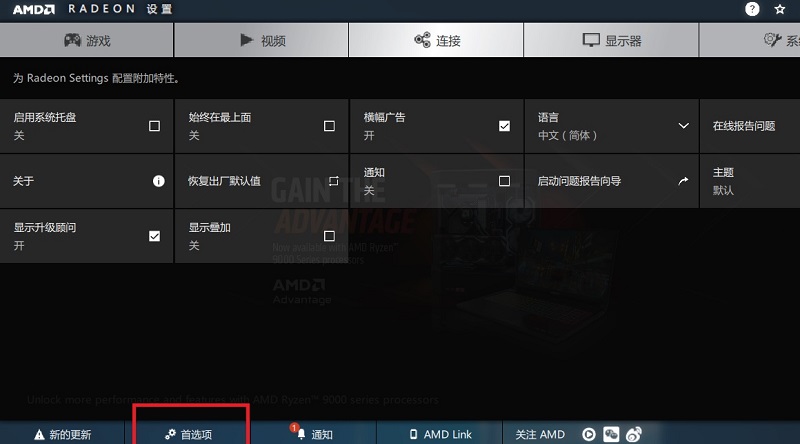
Task: Click the 启动问题报告向导 arrow icon
Action: (683, 181)
